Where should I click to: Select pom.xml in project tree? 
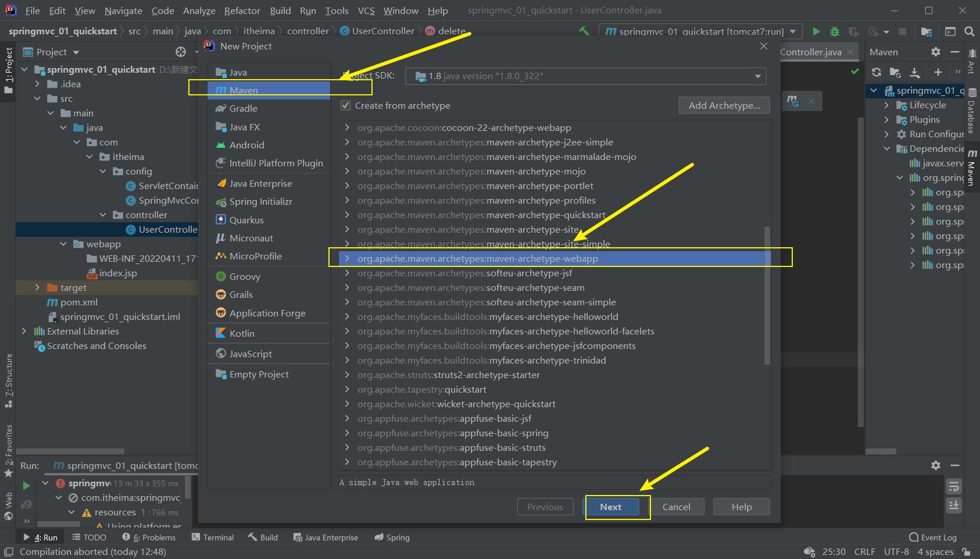pos(79,302)
